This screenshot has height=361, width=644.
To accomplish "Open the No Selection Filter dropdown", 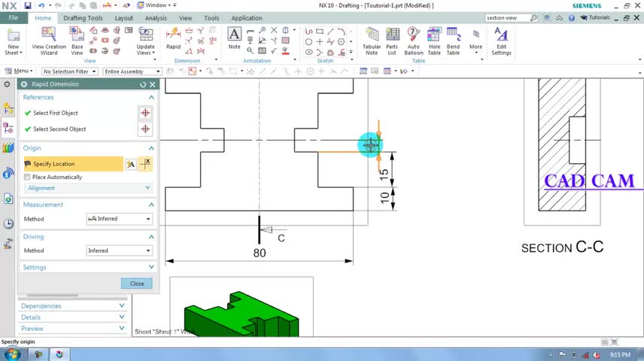I will point(69,71).
